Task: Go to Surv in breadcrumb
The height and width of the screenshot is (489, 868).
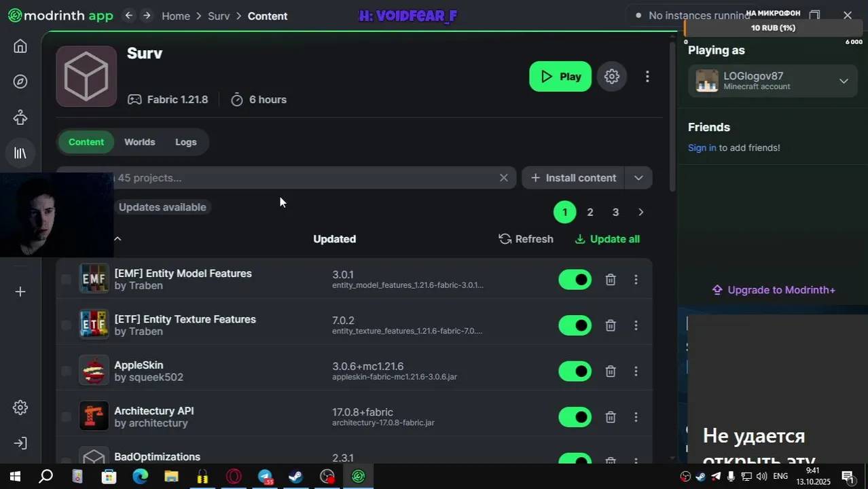Action: tap(219, 16)
